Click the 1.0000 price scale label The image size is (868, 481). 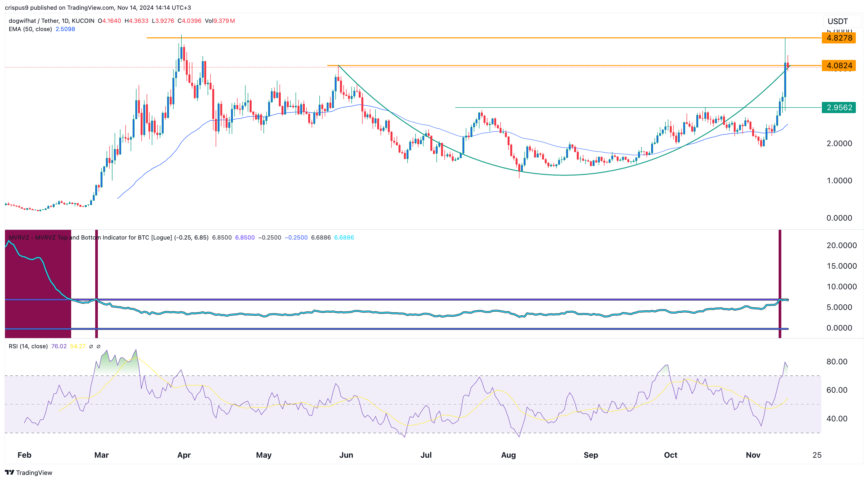coord(839,180)
